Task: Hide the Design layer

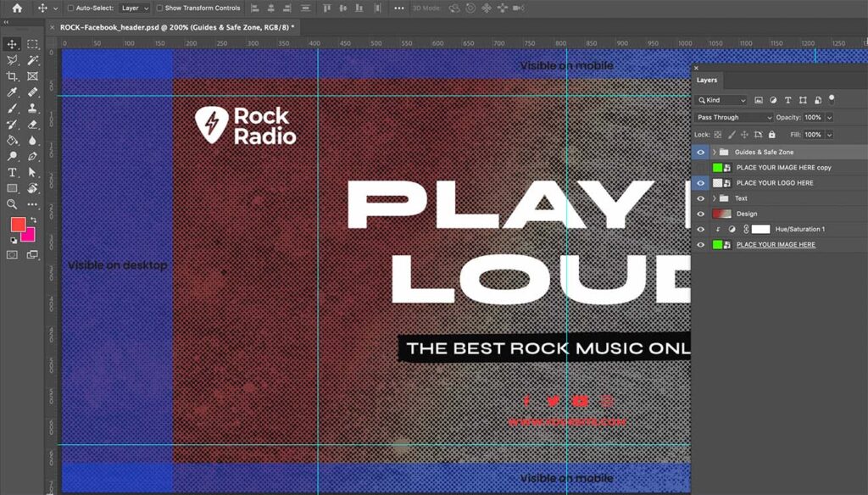Action: pos(701,214)
